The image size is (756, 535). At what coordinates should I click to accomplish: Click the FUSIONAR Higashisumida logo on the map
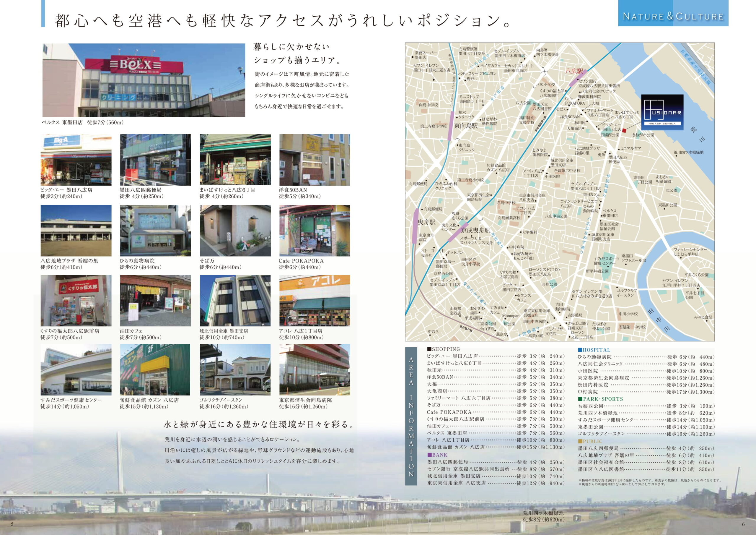click(662, 112)
